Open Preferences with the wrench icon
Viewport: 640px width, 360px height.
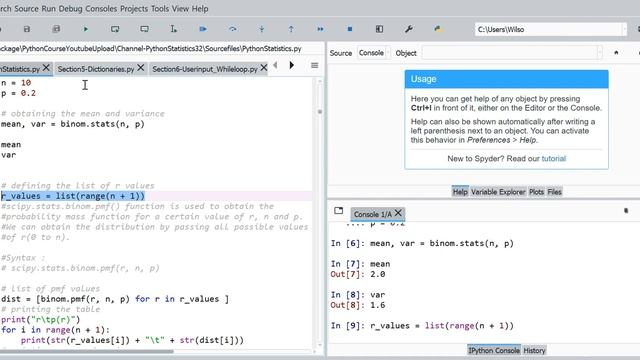409,29
